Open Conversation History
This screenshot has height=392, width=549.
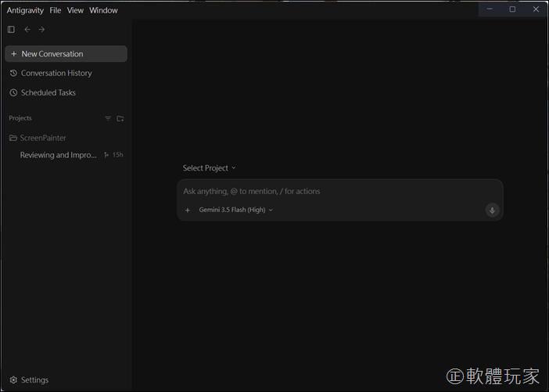click(x=51, y=74)
